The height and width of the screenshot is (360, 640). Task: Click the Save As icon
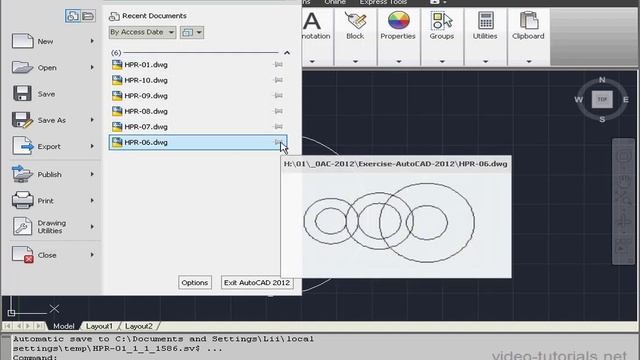point(22,120)
